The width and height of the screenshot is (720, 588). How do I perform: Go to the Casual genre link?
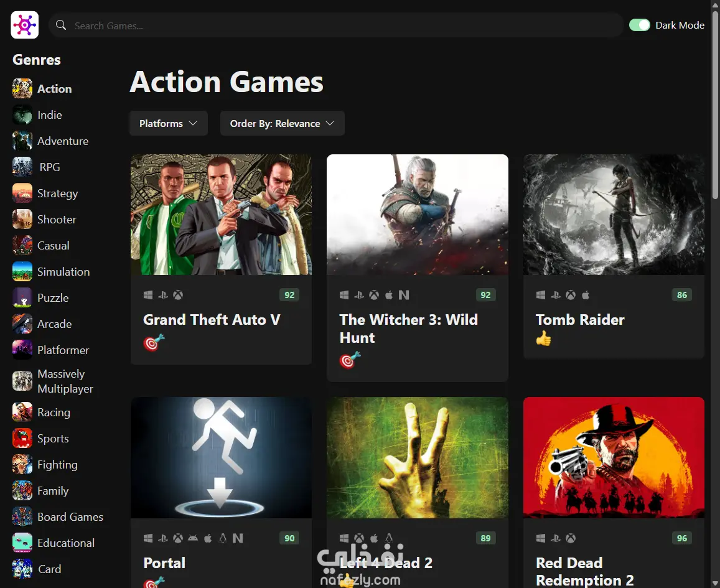[x=54, y=246]
